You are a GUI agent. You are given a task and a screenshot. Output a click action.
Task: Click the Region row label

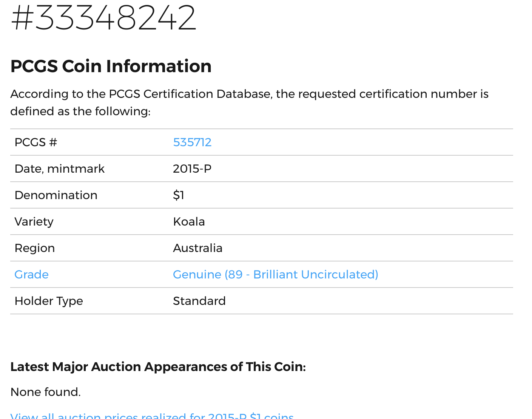[35, 248]
